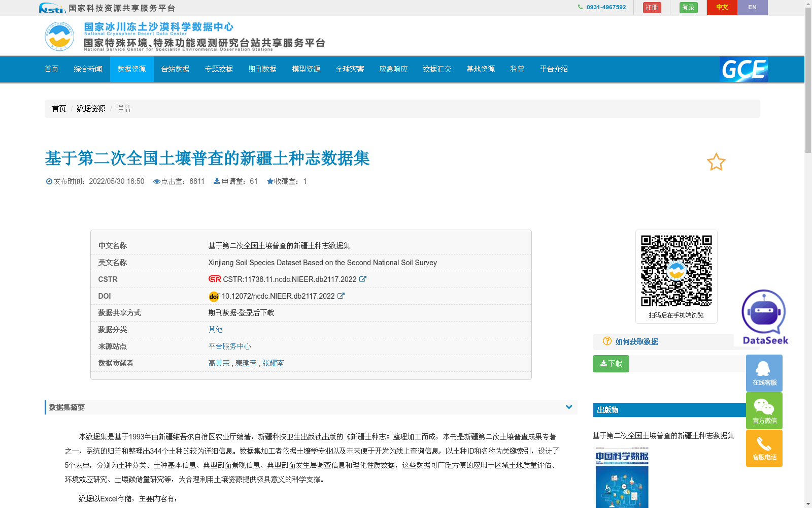Click contributor 康建芳
The image size is (812, 508).
[246, 363]
